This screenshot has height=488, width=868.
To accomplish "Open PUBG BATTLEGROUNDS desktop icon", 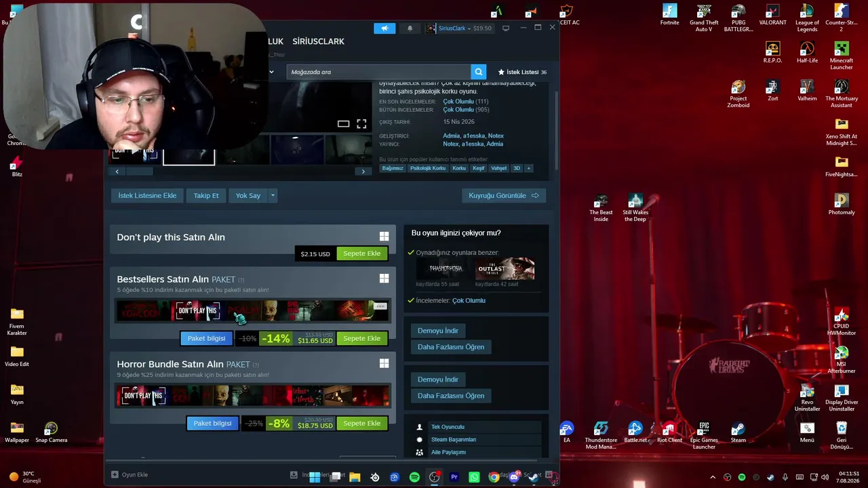I will click(738, 18).
